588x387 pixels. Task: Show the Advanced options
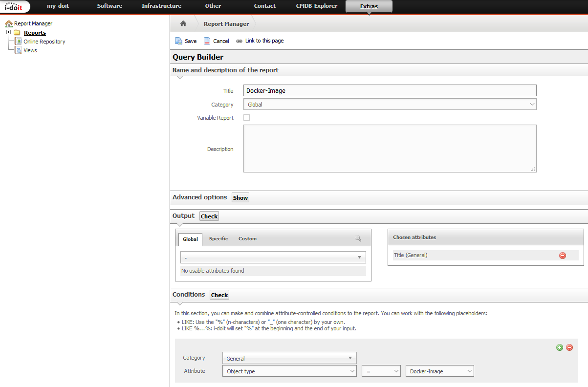point(240,197)
